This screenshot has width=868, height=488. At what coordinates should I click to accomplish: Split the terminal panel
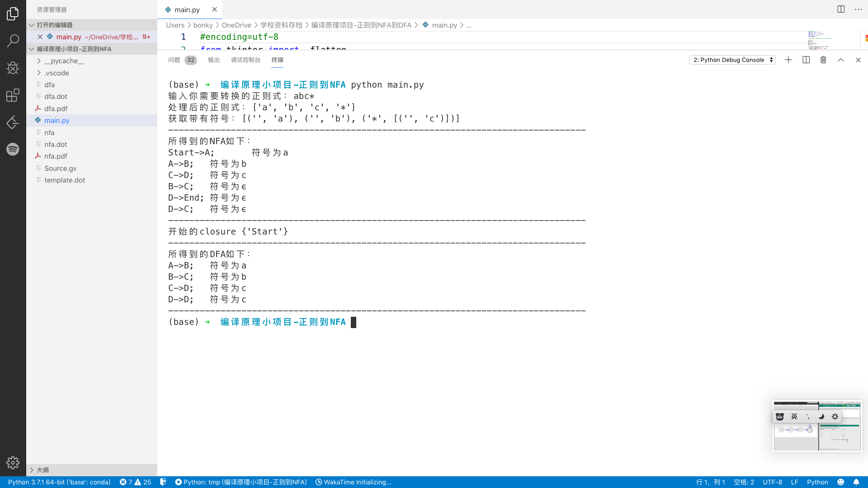tap(806, 60)
